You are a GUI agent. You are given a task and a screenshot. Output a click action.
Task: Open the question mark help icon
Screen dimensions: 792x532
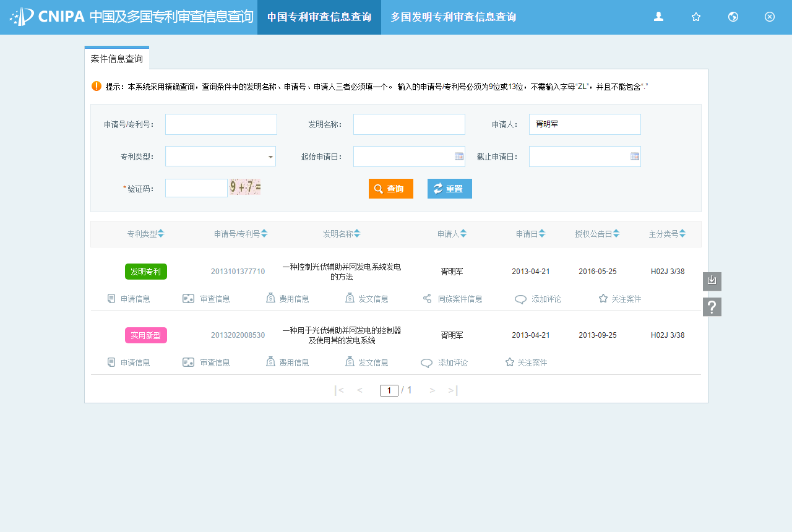point(712,306)
